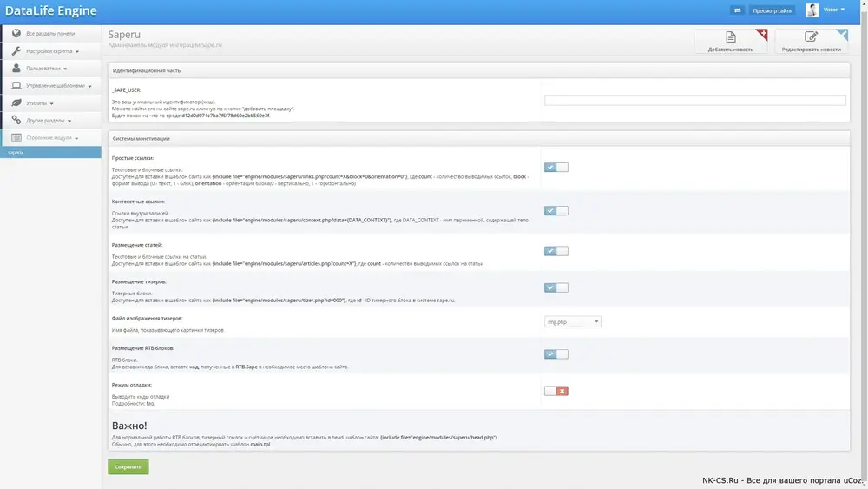868x489 pixels.
Task: Open the img.php teaser image file dropdown
Action: [572, 321]
